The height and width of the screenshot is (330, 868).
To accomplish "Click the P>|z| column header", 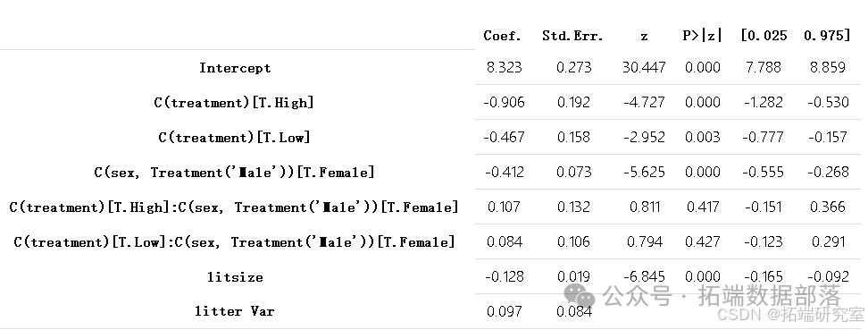I will (x=702, y=36).
